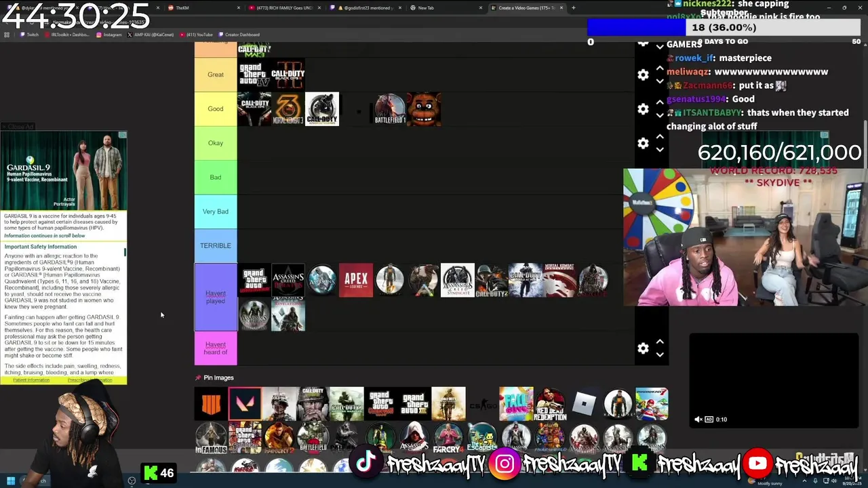Move the Havent heard of row up
The image size is (868, 488).
(x=660, y=342)
